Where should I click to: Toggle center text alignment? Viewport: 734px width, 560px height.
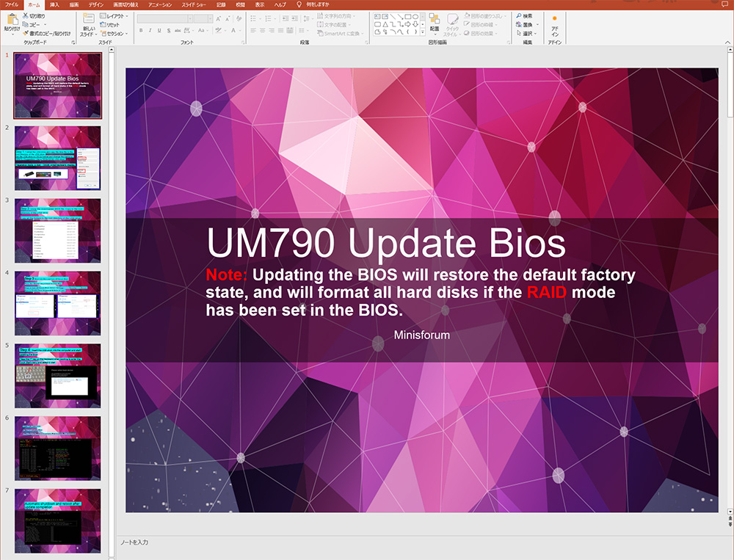pyautogui.click(x=262, y=30)
